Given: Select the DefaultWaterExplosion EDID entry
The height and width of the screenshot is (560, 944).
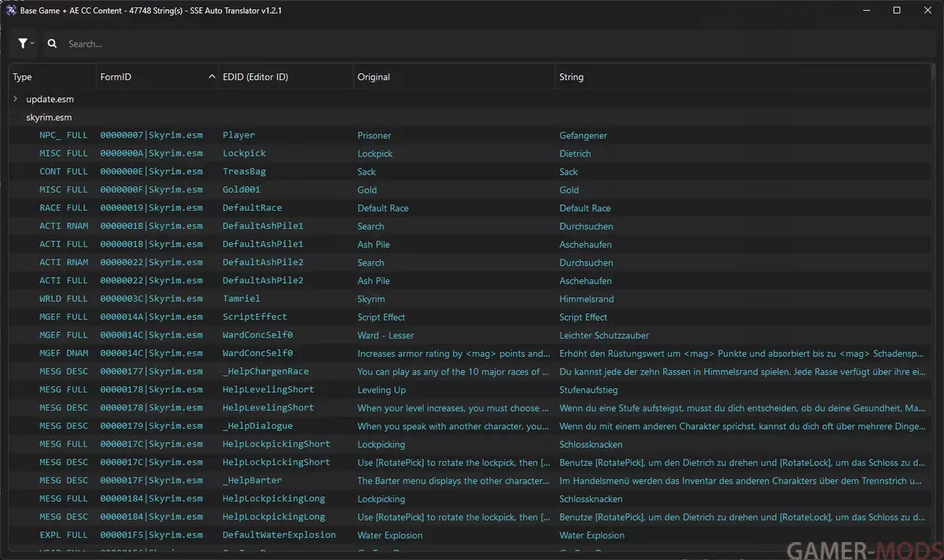Looking at the screenshot, I should tap(278, 535).
